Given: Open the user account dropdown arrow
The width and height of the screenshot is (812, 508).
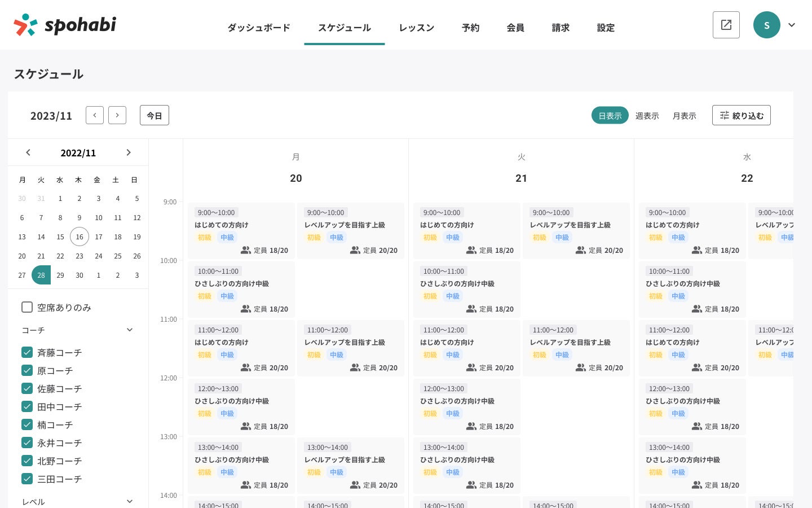Looking at the screenshot, I should click(x=792, y=25).
